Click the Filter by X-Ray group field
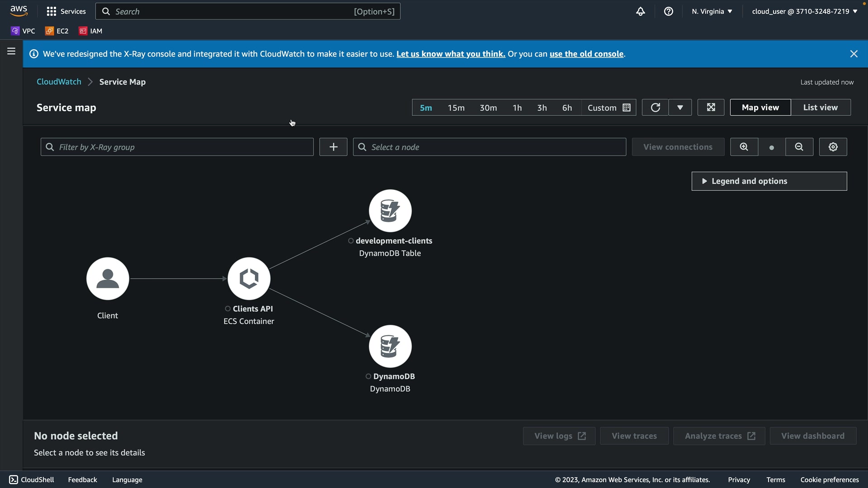Viewport: 868px width, 488px height. pyautogui.click(x=177, y=147)
